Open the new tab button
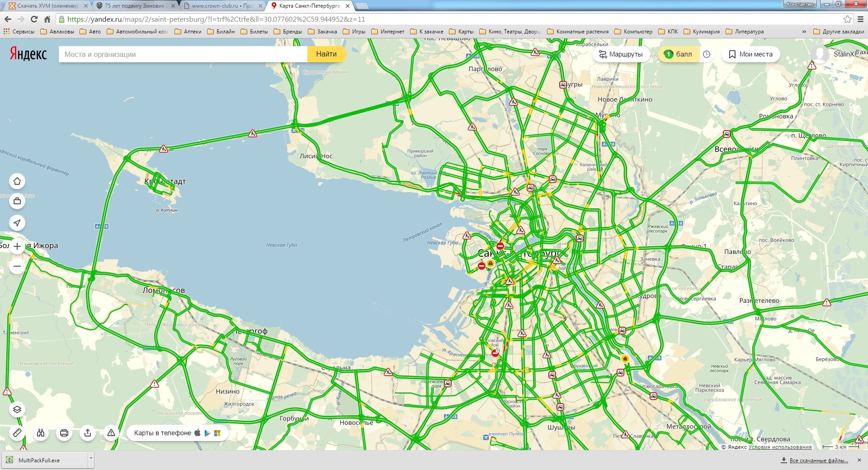The image size is (868, 470). [x=362, y=6]
